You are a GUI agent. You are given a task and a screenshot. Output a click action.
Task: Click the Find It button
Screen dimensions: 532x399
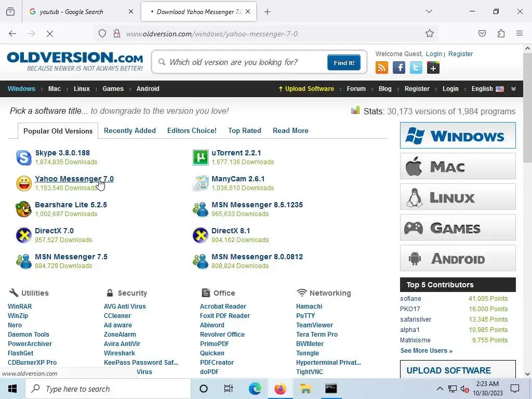[344, 62]
